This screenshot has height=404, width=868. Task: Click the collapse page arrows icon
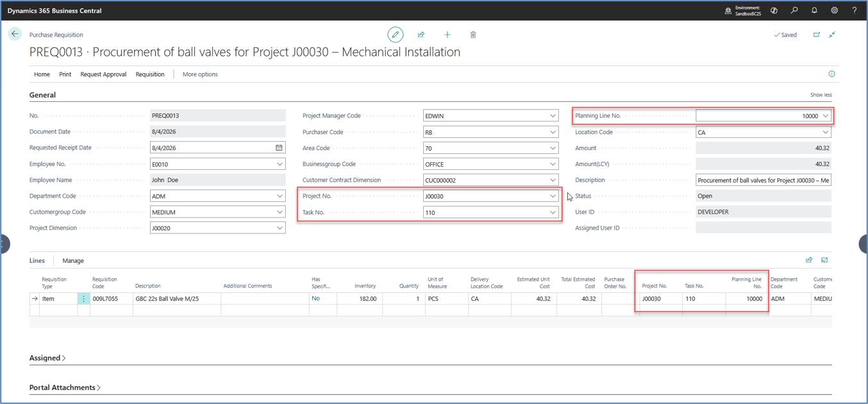click(x=832, y=35)
